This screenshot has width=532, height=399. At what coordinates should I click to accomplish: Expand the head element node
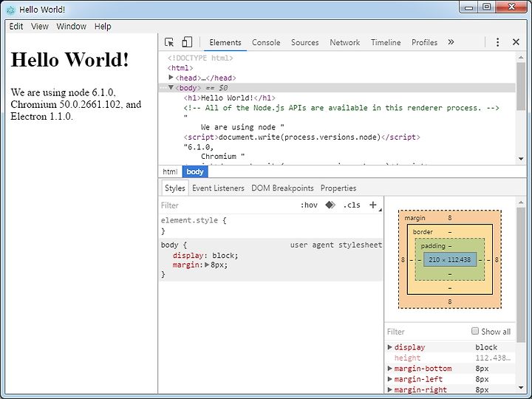171,78
